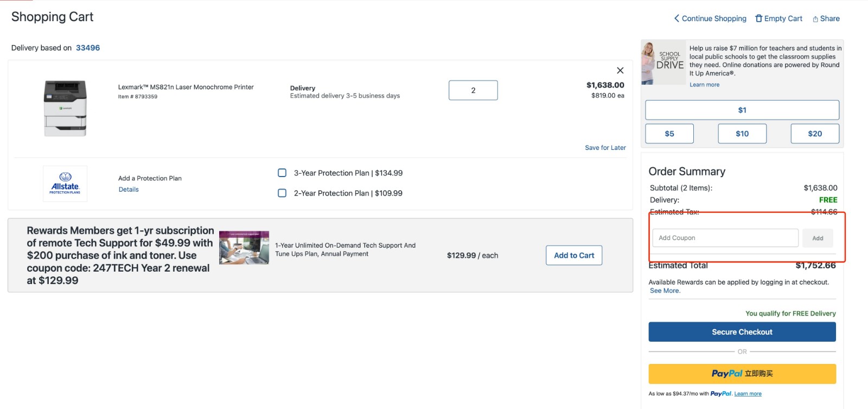The height and width of the screenshot is (409, 868).
Task: Donate $1 to School Supply Drive
Action: pyautogui.click(x=742, y=110)
